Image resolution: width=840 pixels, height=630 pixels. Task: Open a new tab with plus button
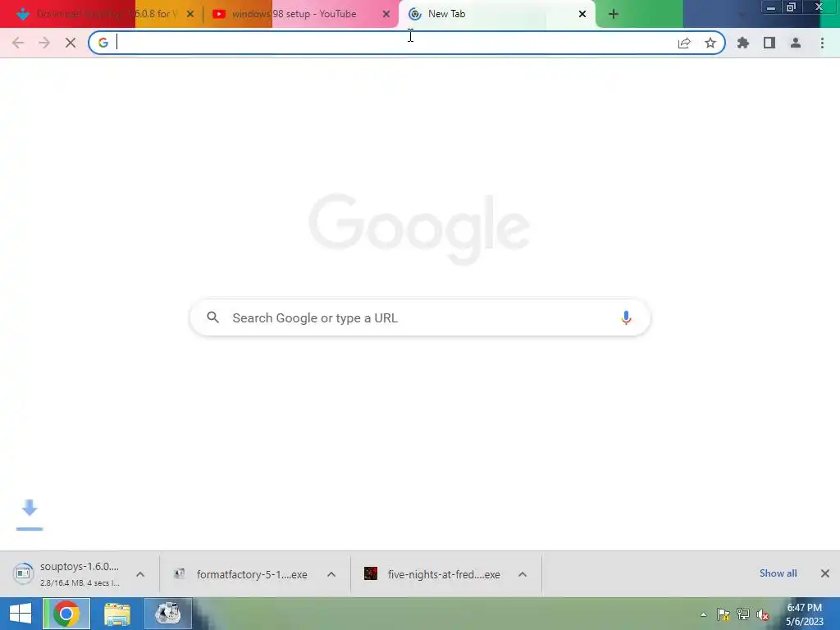click(614, 14)
